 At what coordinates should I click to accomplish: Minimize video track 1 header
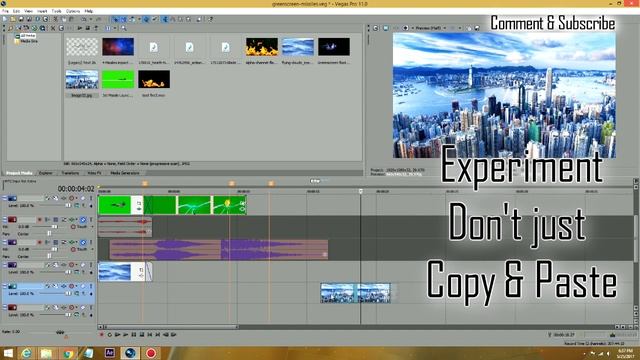tap(4, 198)
